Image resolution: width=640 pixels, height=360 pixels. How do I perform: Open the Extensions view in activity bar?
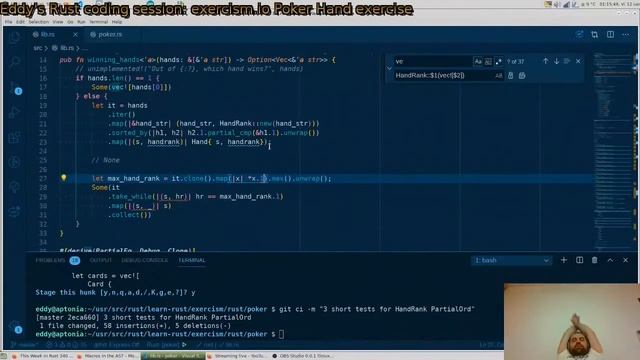pyautogui.click(x=15, y=138)
